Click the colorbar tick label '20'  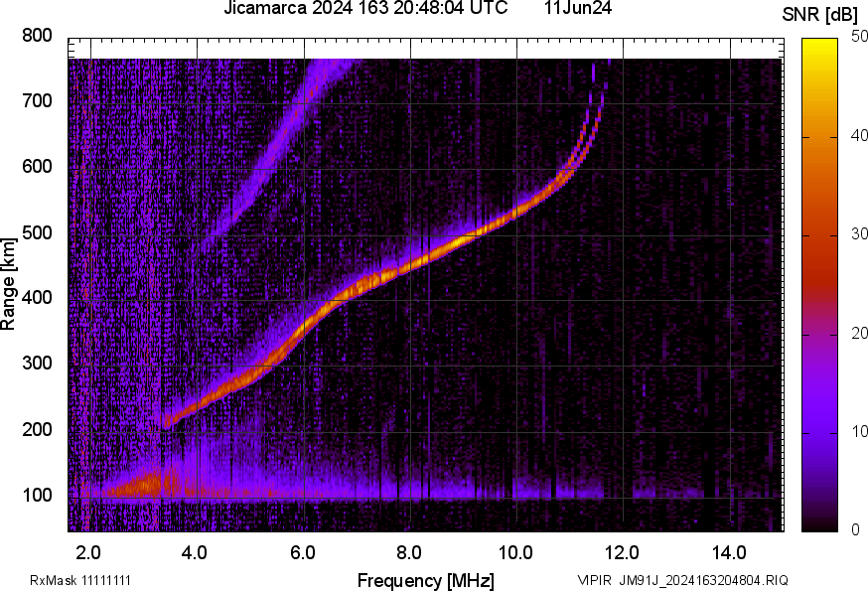(859, 333)
